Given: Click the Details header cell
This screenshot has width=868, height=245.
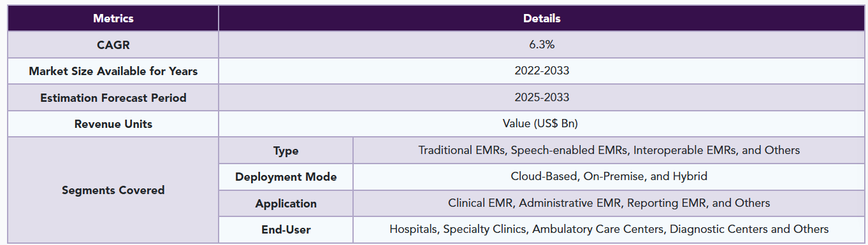Looking at the screenshot, I should pyautogui.click(x=542, y=18).
